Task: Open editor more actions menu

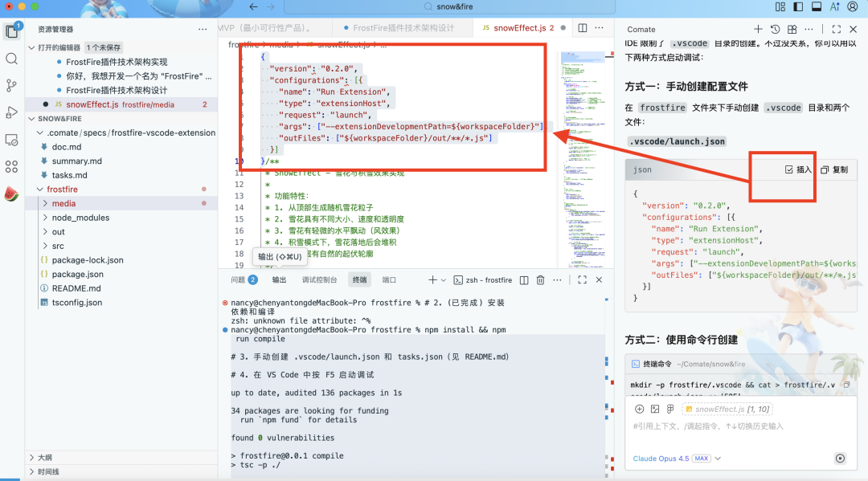Action: tap(600, 27)
